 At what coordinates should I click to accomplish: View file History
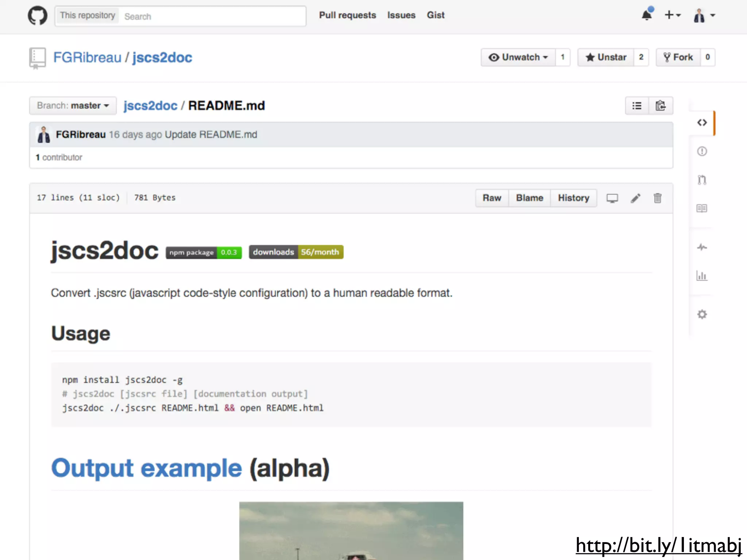(573, 198)
